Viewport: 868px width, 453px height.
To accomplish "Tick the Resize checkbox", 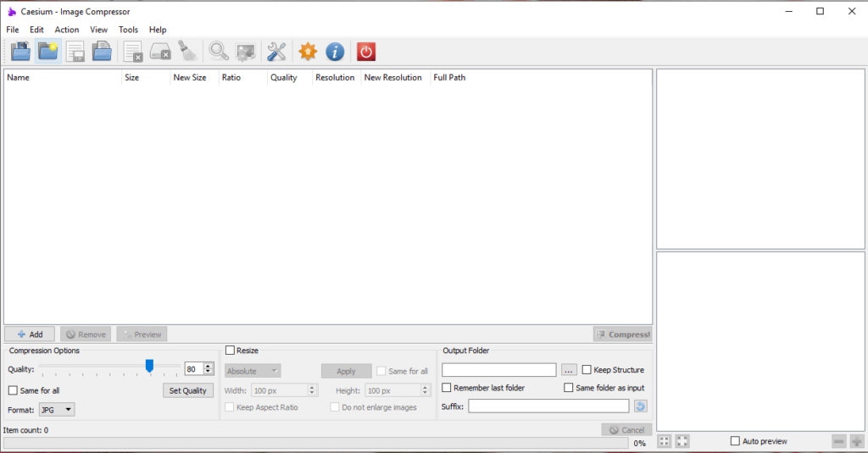I will point(231,350).
